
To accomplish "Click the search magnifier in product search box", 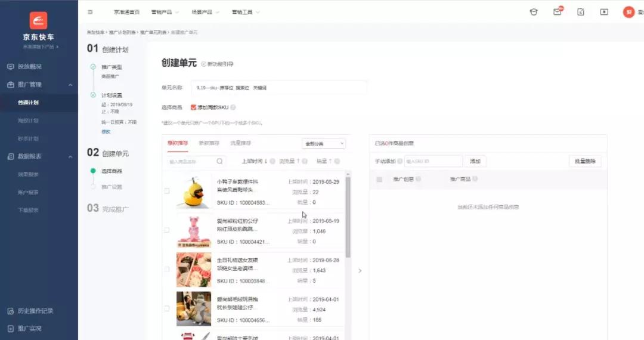I will [219, 162].
